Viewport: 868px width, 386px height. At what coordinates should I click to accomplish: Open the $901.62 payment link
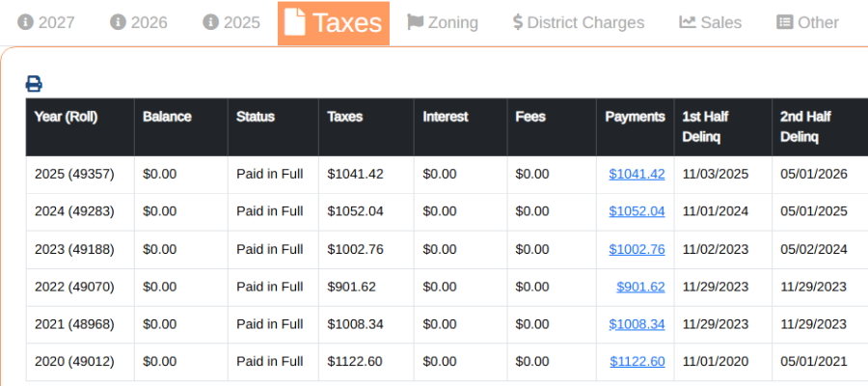tap(640, 287)
